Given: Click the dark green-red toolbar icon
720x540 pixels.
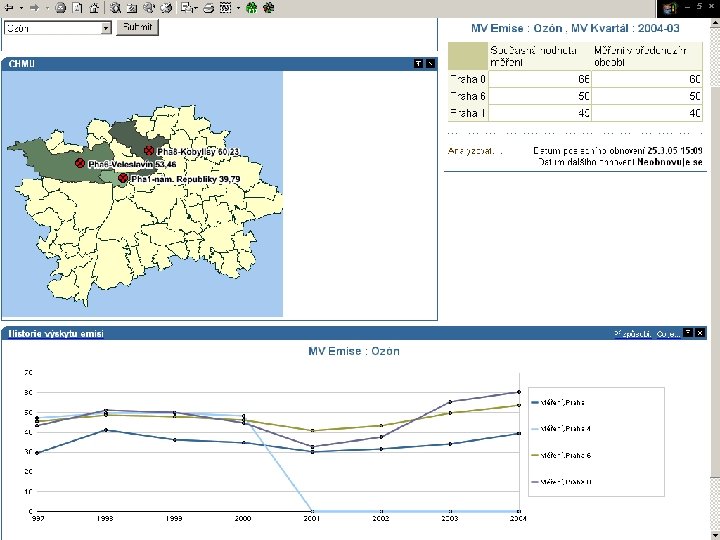Looking at the screenshot, I should tap(269, 8).
